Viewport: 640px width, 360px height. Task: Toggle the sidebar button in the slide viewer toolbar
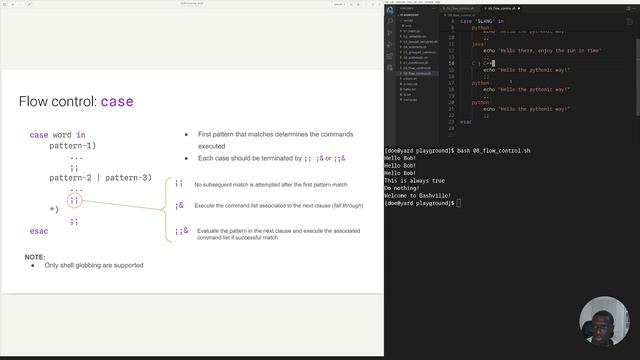(x=5, y=4)
